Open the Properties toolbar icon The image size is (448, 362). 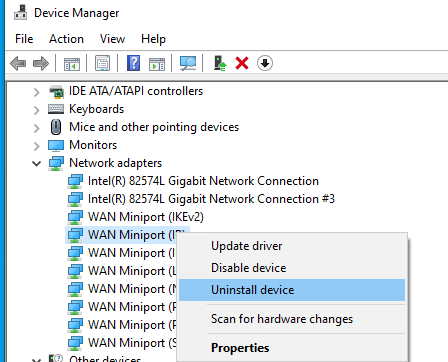tap(102, 63)
